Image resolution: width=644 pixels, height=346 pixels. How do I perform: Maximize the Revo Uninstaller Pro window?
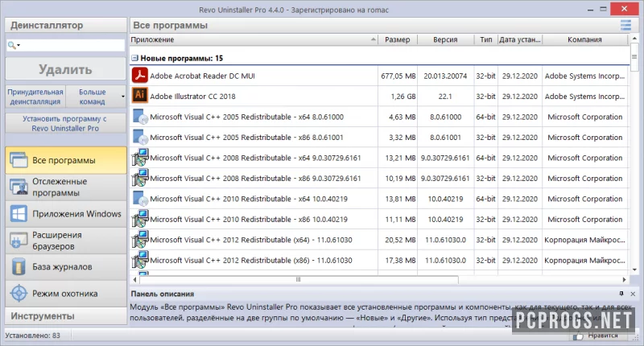[x=603, y=9]
